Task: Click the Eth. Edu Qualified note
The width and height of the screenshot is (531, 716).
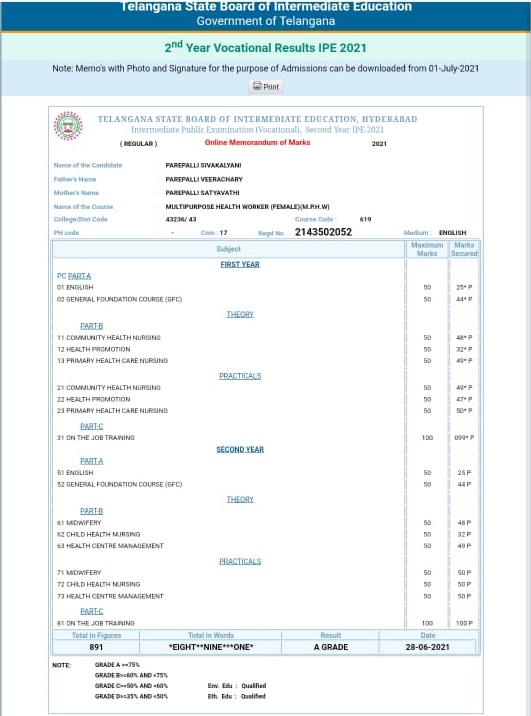Action: 237,696
